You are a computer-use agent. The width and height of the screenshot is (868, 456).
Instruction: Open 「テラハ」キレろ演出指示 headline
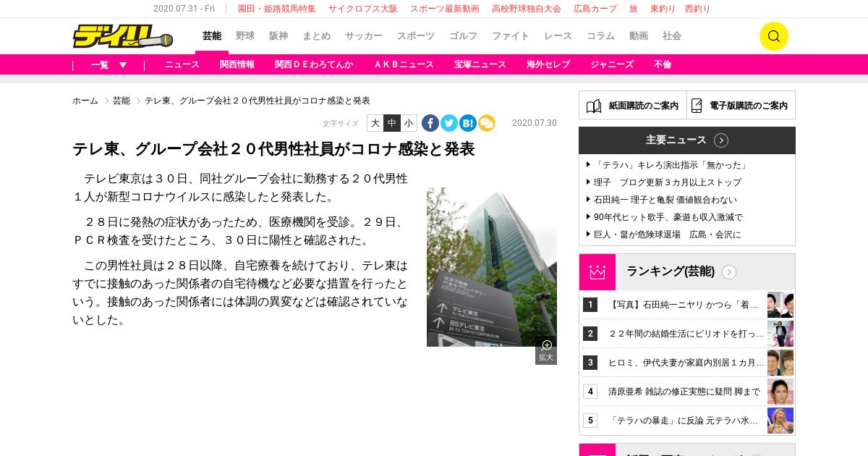671,165
